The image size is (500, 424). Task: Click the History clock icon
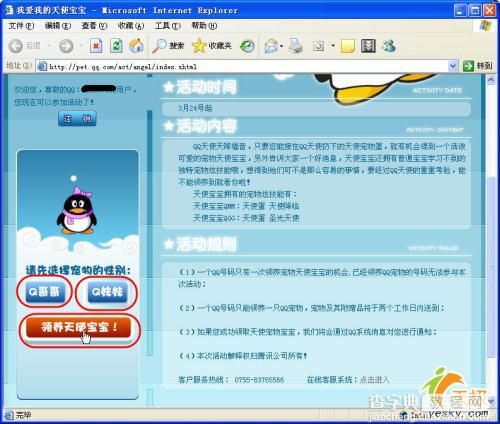pos(247,46)
